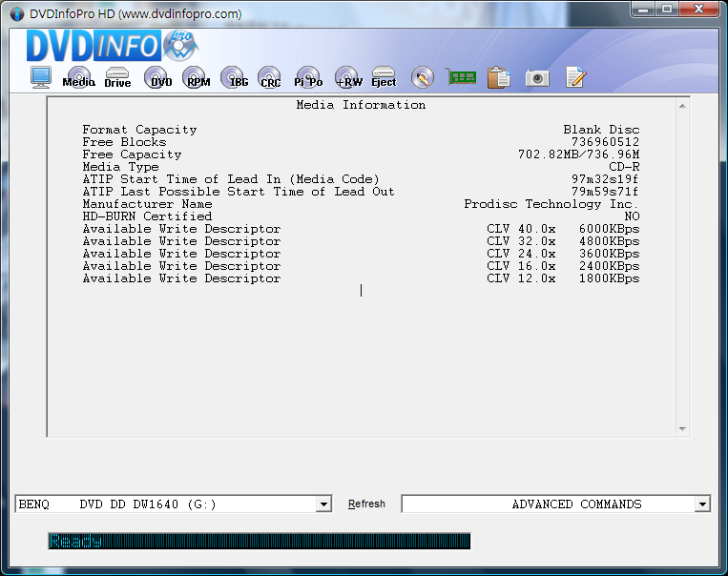Select the 'CLV 12.0x 1800KBps' descriptor
728x576 pixels.
pyautogui.click(x=563, y=278)
